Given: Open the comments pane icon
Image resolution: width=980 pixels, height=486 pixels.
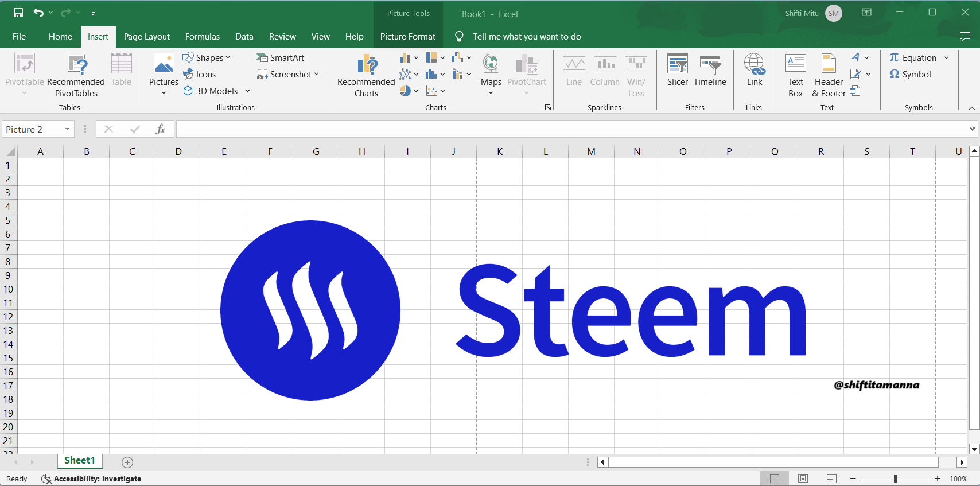Looking at the screenshot, I should (x=965, y=37).
